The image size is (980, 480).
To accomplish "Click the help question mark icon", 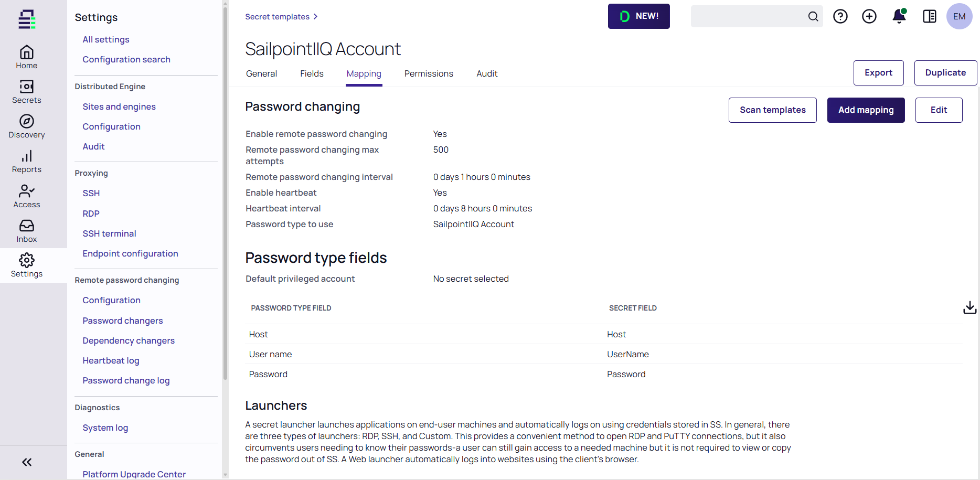I will [840, 16].
